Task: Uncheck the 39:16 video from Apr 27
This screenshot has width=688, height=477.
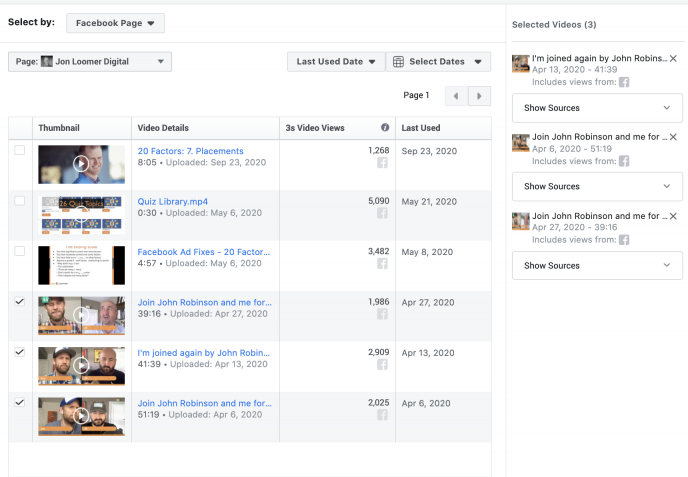Action: (x=20, y=301)
